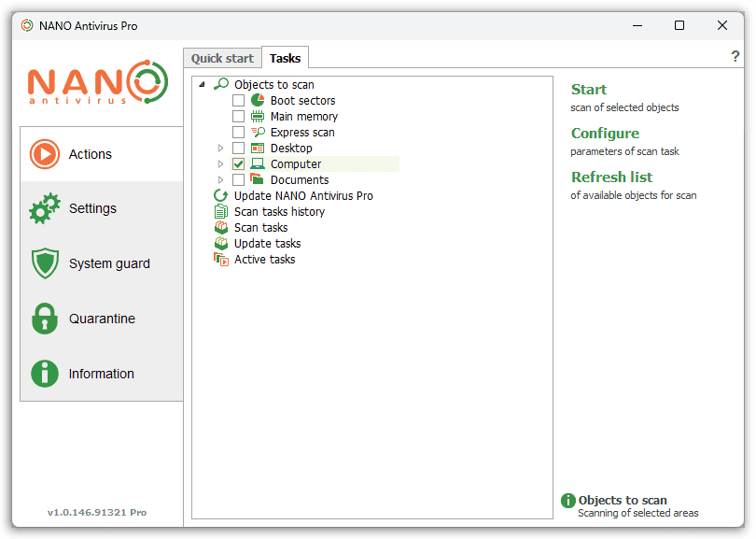This screenshot has height=539, width=756.
Task: Select the Tasks tab
Action: click(x=285, y=58)
